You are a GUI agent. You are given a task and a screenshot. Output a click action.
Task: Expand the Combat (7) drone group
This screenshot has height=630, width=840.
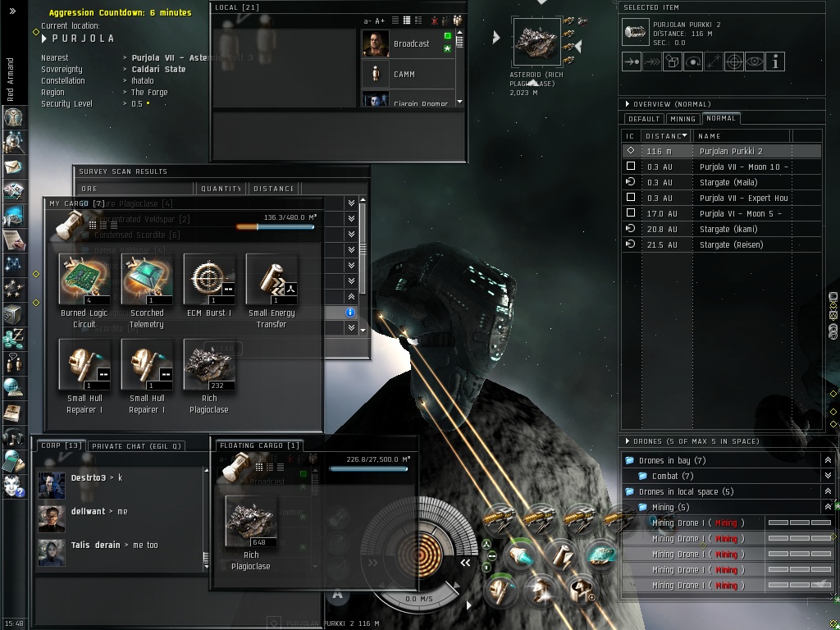[x=828, y=476]
